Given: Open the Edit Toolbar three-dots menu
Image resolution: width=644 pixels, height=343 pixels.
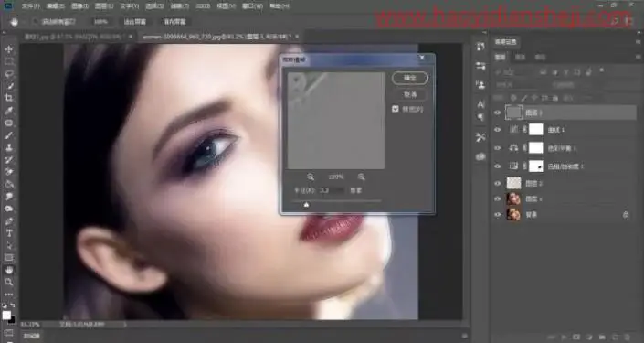Looking at the screenshot, I should coord(8,295).
